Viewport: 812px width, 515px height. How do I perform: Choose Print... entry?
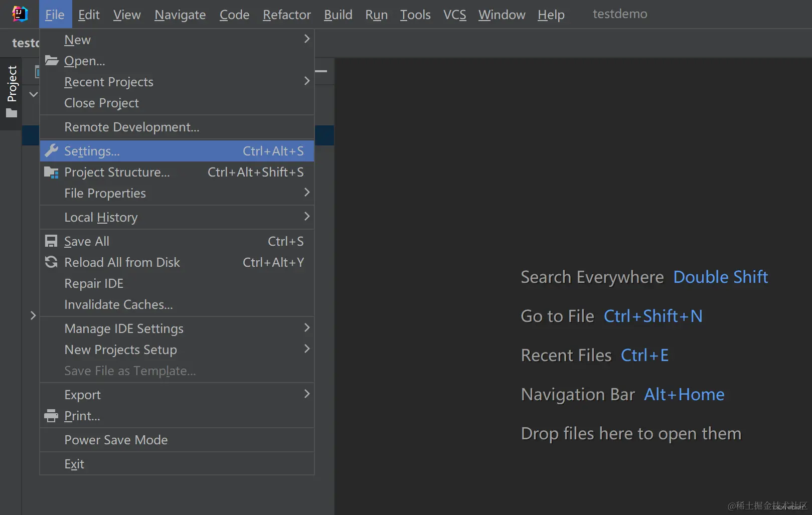point(177,416)
